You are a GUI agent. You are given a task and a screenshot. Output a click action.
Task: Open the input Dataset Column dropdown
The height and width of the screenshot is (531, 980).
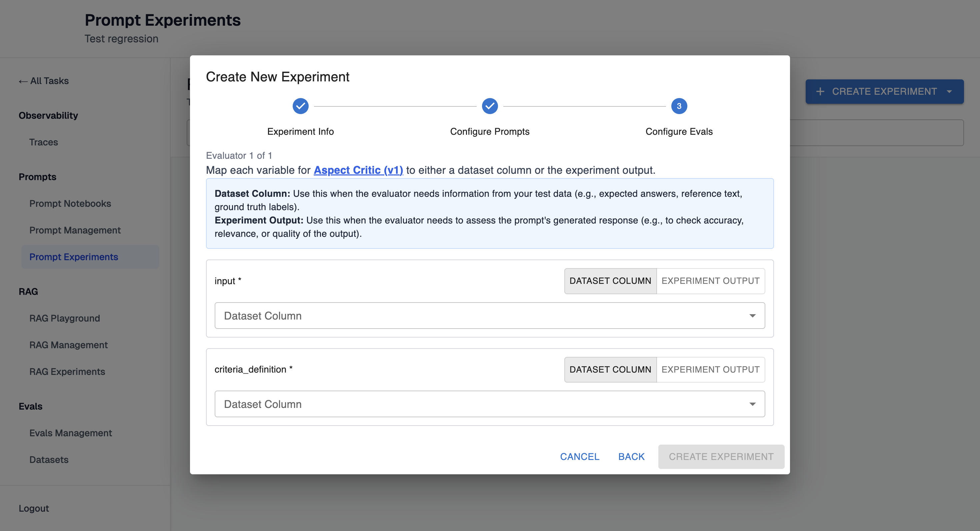[489, 316]
